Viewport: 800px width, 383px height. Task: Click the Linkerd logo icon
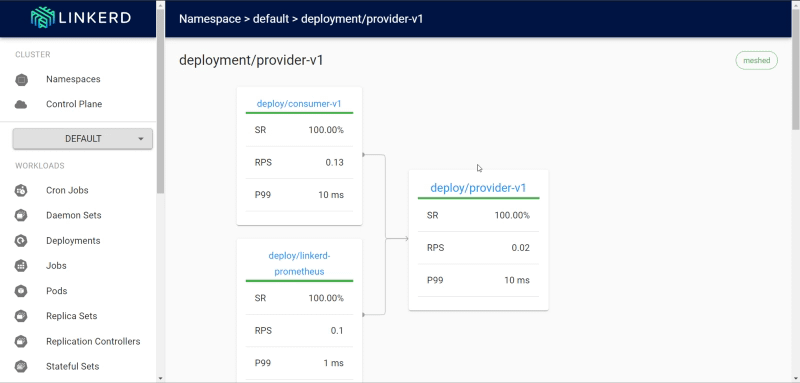click(x=42, y=18)
